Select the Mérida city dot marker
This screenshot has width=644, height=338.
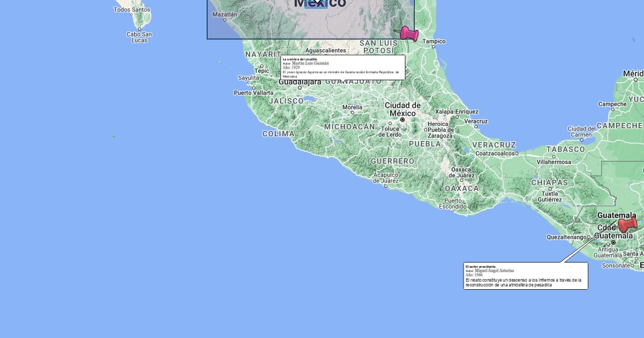(636, 79)
